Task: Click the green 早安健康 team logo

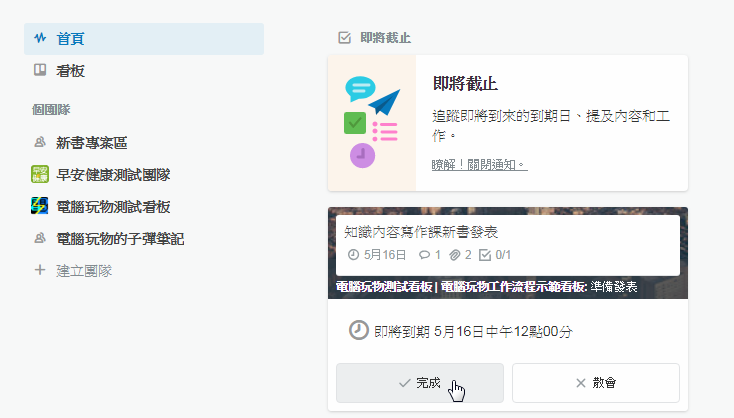Action: [x=40, y=174]
